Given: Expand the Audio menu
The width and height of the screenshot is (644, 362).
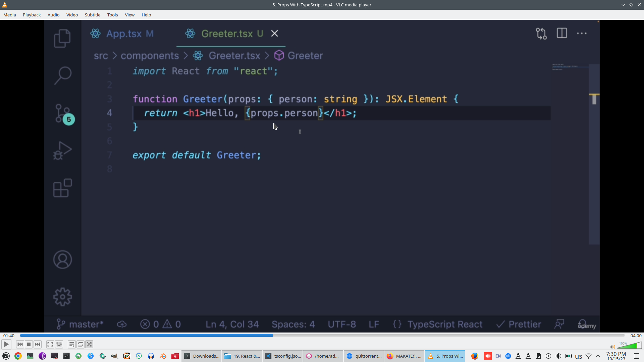Looking at the screenshot, I should coord(53,15).
